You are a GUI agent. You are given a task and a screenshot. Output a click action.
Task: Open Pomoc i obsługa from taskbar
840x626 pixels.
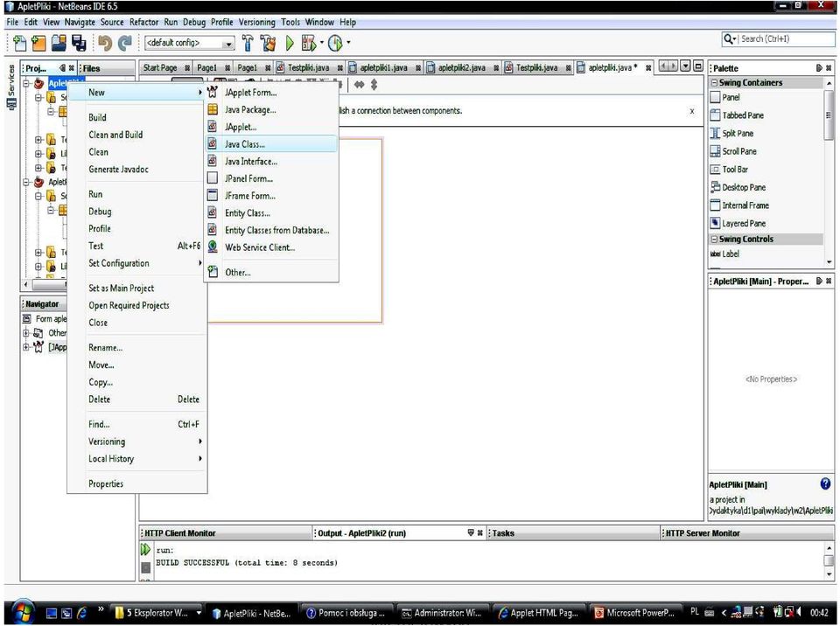coord(346,613)
